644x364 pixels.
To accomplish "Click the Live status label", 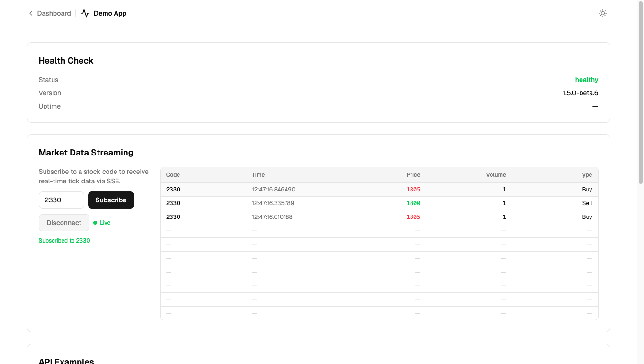I will pyautogui.click(x=105, y=223).
